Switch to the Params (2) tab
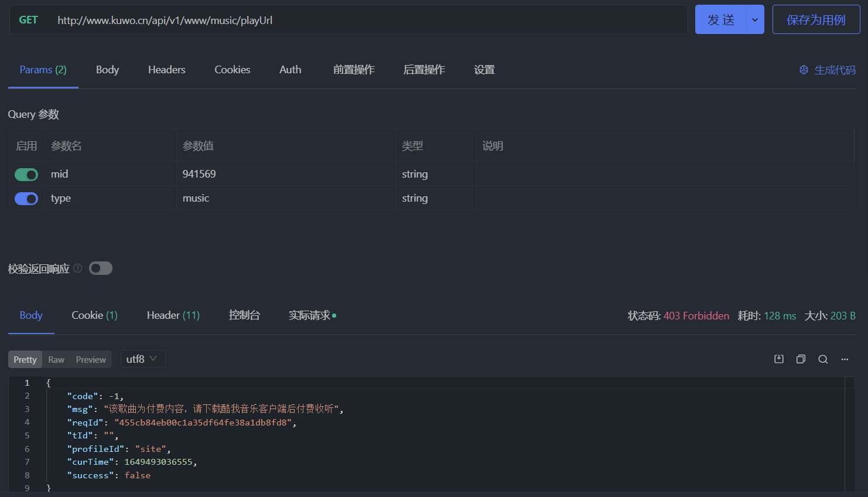This screenshot has height=497, width=868. (x=43, y=70)
